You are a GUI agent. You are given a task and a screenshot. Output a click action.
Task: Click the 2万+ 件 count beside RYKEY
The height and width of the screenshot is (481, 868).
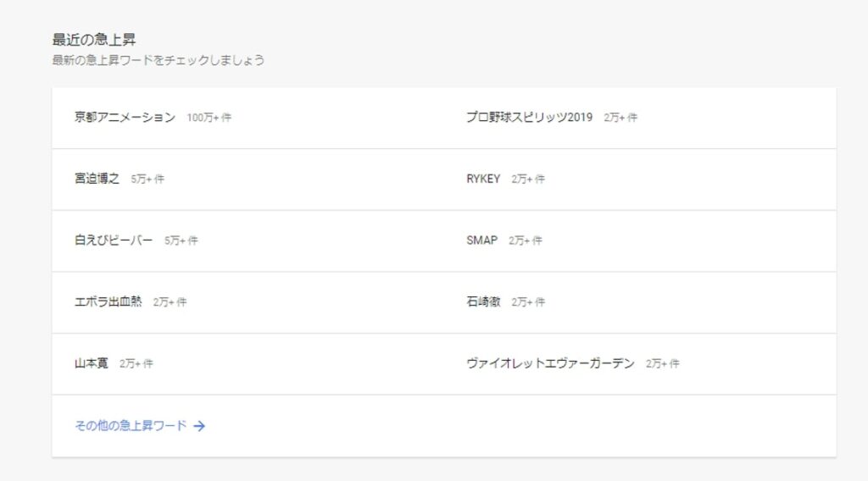click(x=528, y=179)
